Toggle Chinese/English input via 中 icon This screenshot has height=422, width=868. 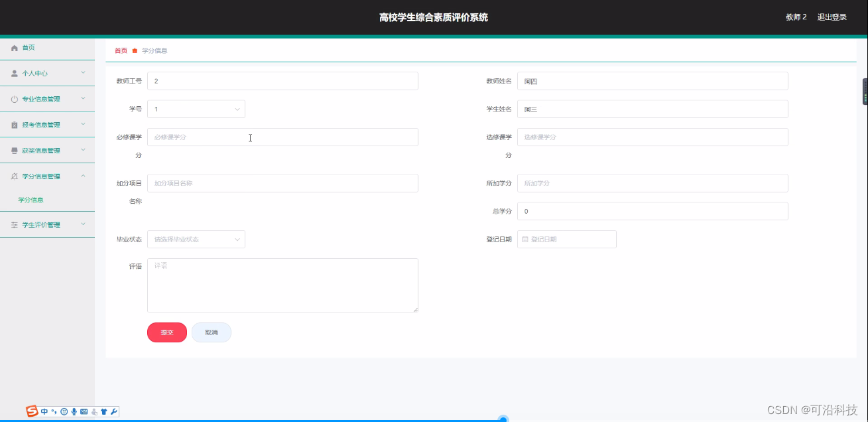pyautogui.click(x=44, y=411)
